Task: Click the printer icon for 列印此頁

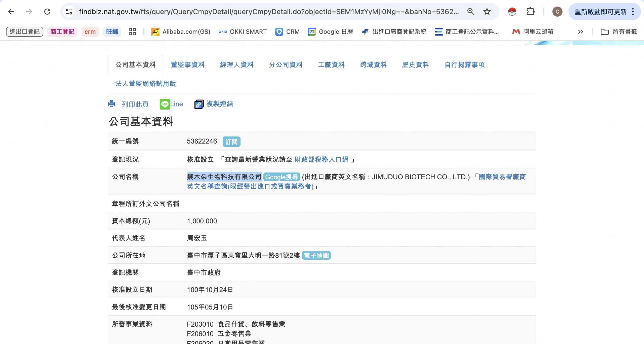Action: [x=111, y=104]
